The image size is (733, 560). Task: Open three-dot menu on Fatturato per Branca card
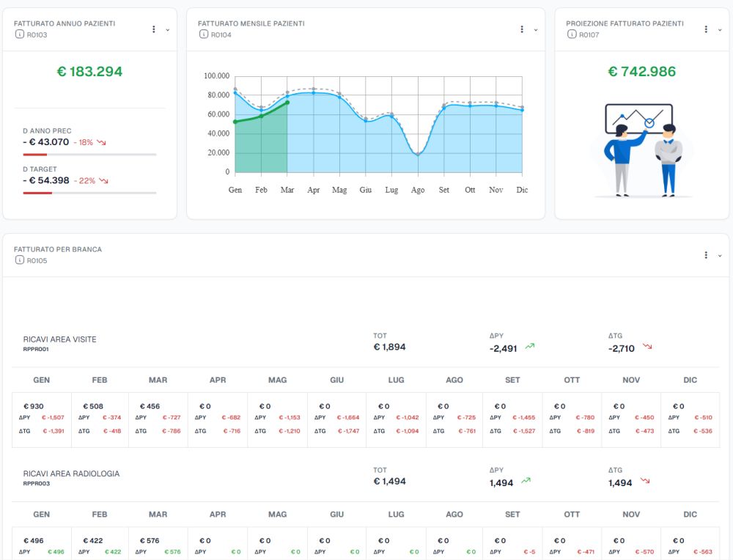pos(706,255)
